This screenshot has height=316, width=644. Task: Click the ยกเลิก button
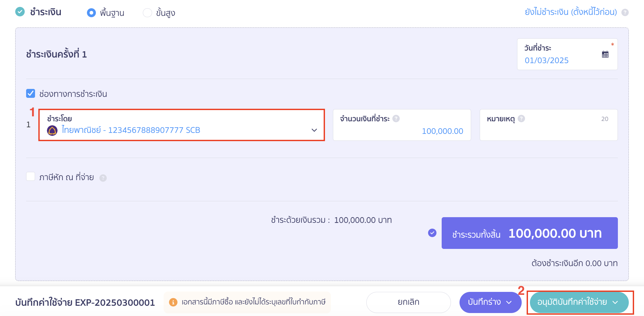pos(408,302)
